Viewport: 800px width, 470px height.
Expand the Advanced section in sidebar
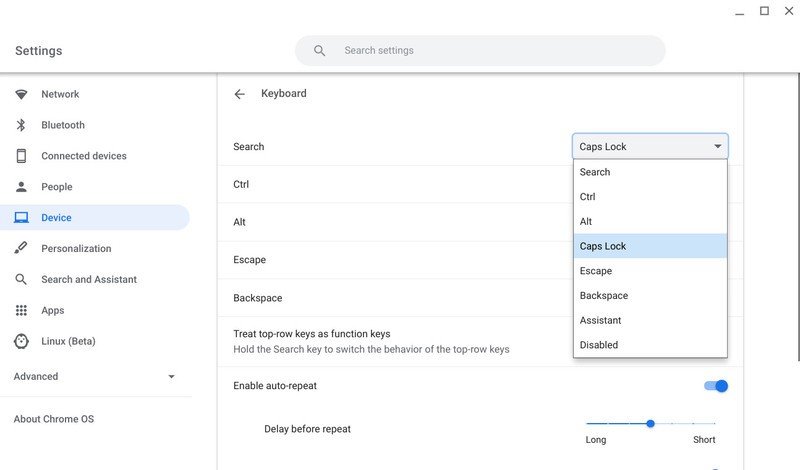[171, 377]
